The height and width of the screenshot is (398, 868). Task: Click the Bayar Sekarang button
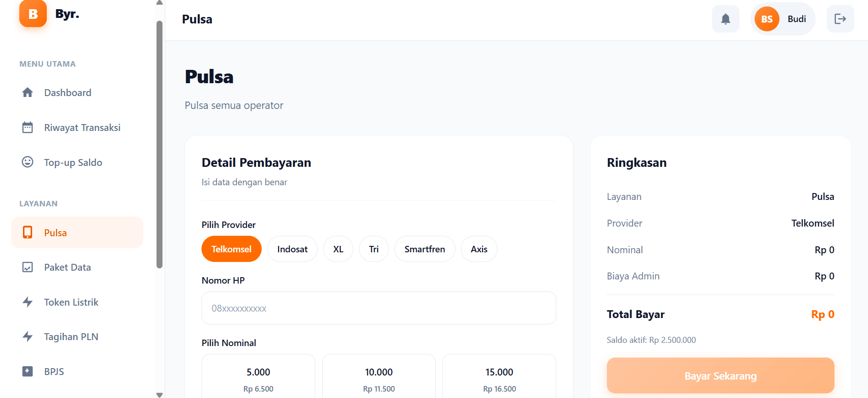point(720,375)
